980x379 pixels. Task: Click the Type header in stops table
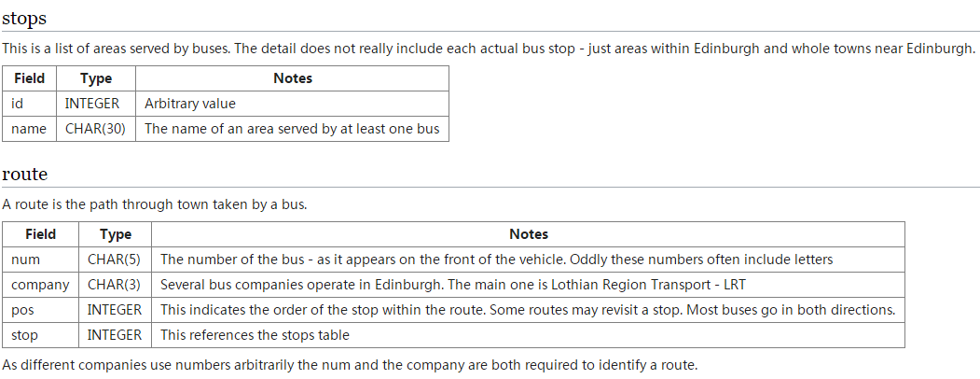(x=96, y=78)
